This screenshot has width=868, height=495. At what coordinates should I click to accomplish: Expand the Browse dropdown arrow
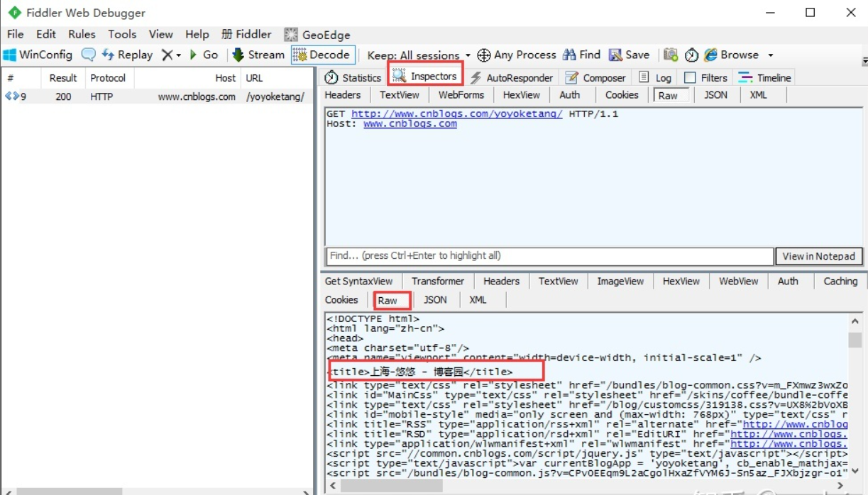point(770,55)
